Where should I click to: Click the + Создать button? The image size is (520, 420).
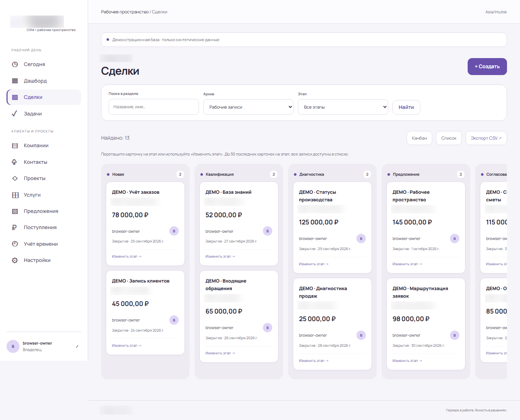[x=487, y=67]
